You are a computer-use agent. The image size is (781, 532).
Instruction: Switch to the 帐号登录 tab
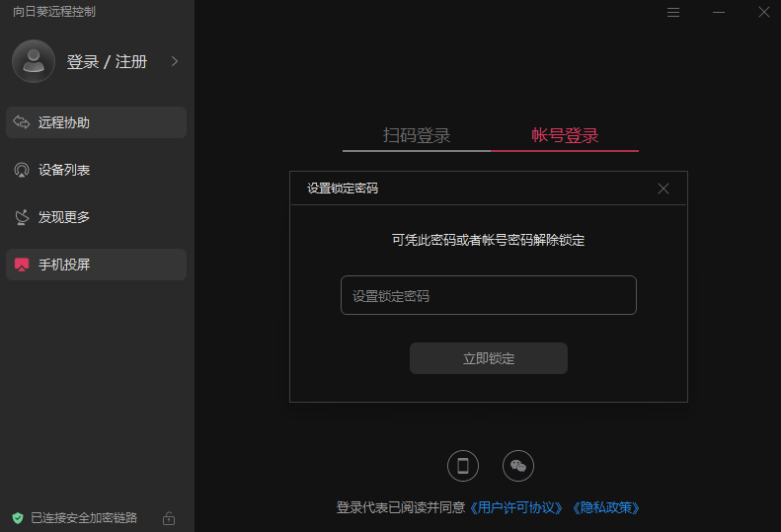[565, 136]
